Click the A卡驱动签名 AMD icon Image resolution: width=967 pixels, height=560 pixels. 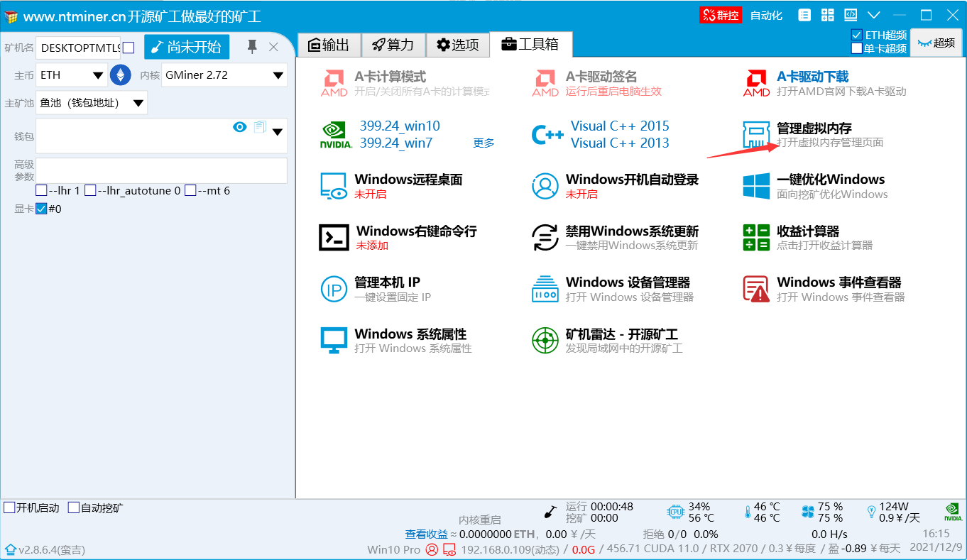545,83
